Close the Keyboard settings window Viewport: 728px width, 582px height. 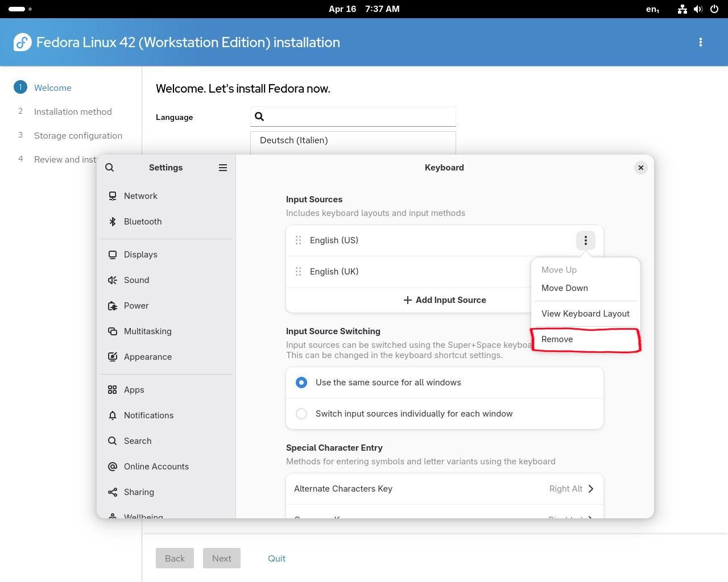[641, 168]
